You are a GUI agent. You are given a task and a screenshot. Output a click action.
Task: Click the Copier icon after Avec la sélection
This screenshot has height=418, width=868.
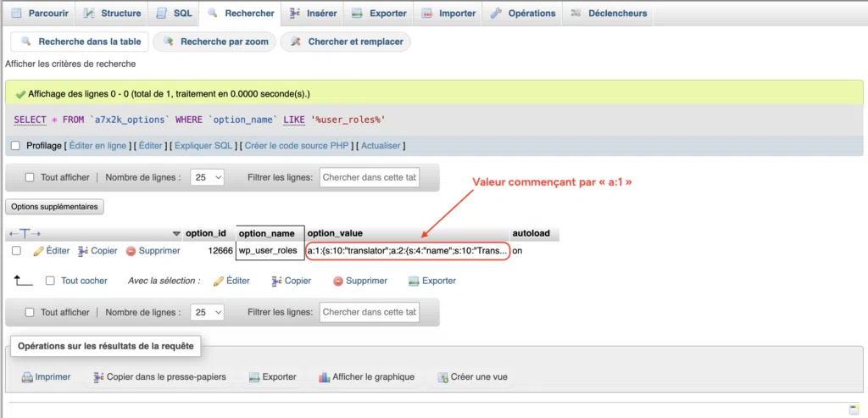pos(277,281)
